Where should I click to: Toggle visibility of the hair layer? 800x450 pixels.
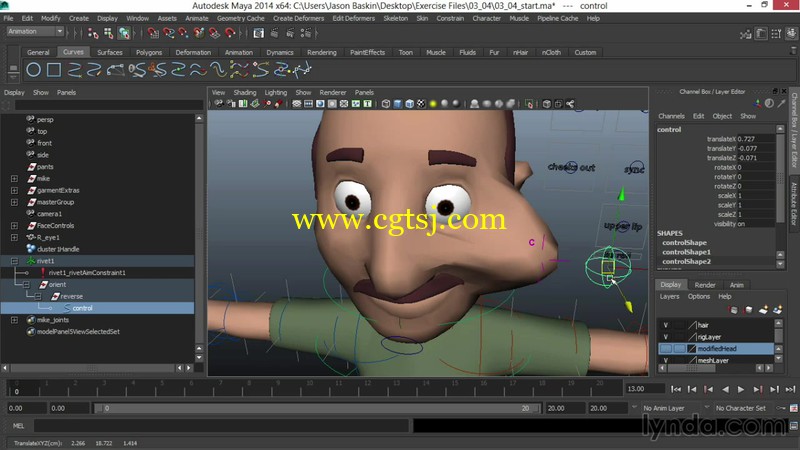[x=665, y=325]
